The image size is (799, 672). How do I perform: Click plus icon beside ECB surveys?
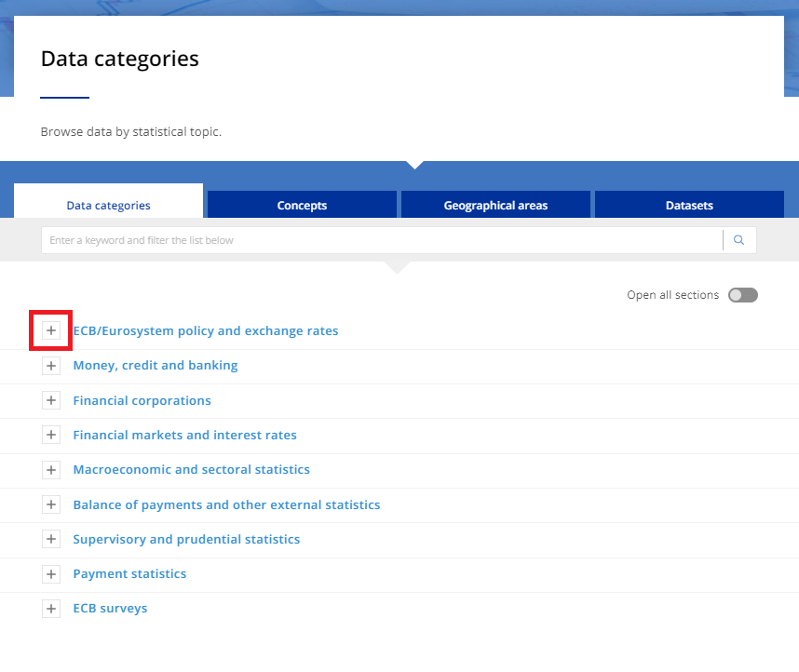click(51, 609)
